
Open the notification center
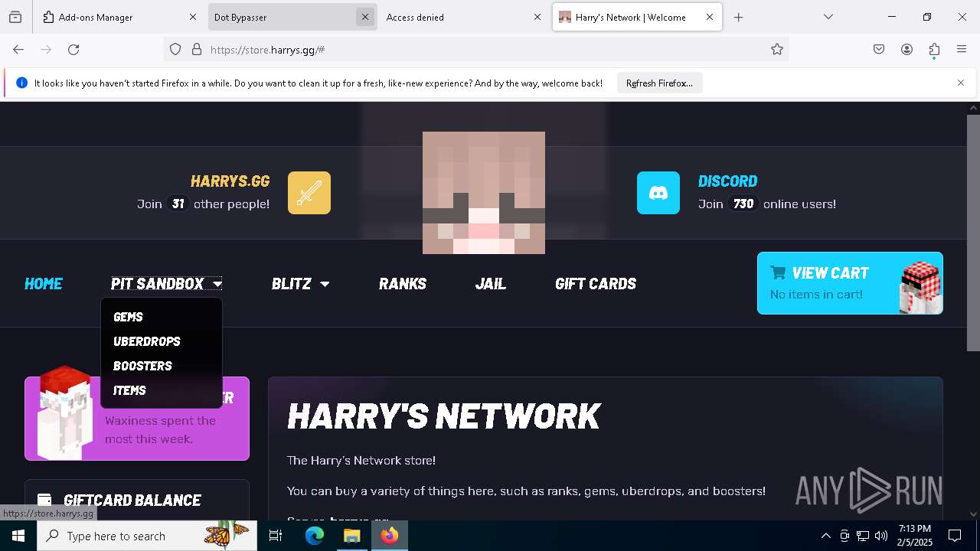click(x=955, y=536)
